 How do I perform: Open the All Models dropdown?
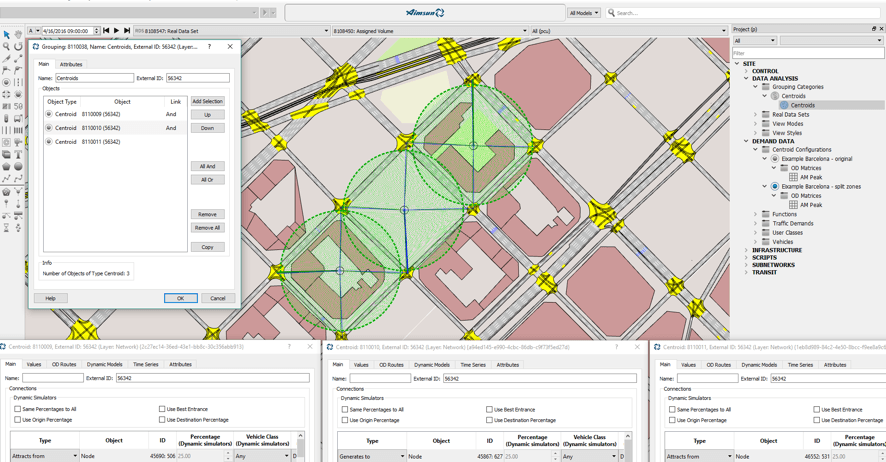tap(584, 12)
